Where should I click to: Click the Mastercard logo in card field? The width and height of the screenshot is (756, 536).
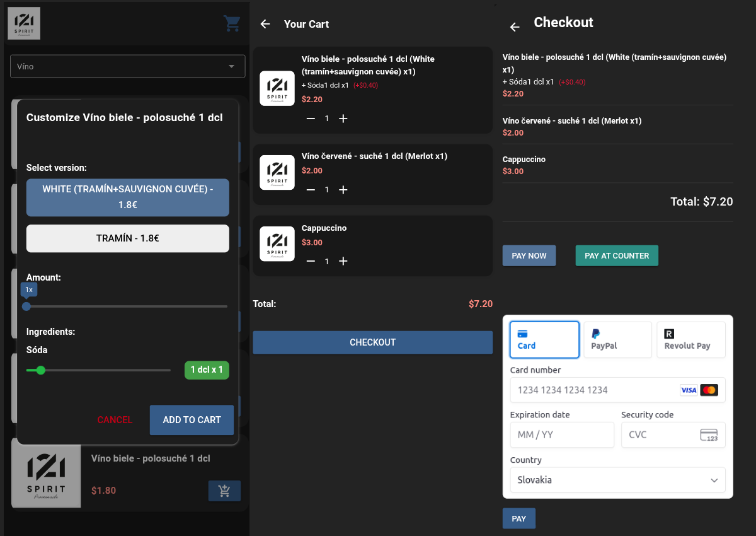[709, 390]
